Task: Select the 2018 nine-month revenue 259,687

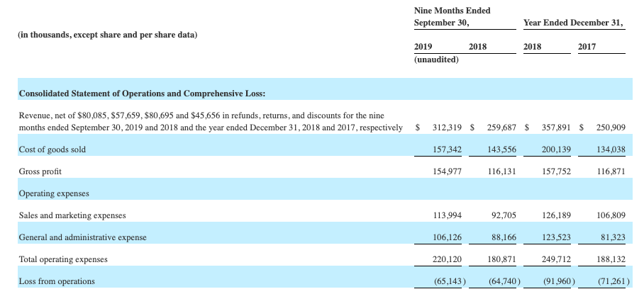Action: click(x=501, y=128)
